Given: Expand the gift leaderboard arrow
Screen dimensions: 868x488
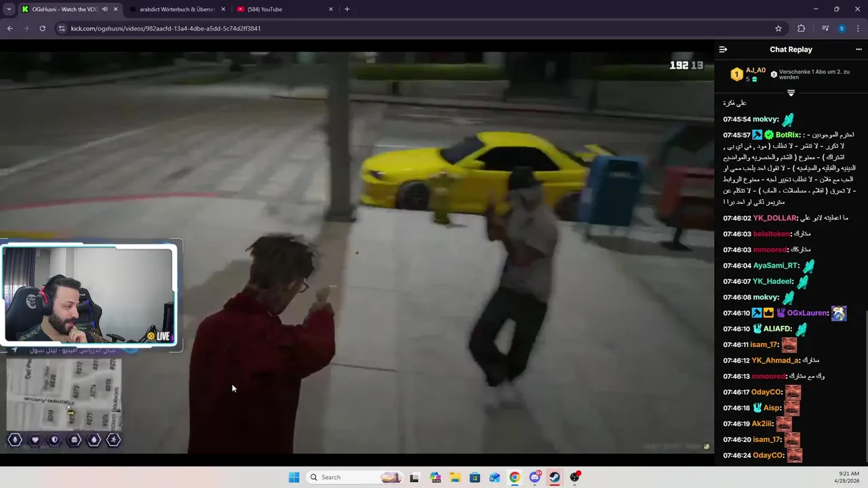Looking at the screenshot, I should coord(791,92).
